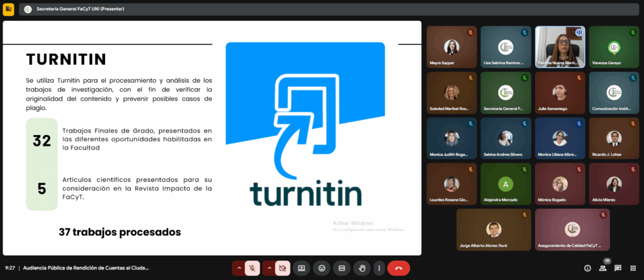
Task: Open the emoji reactions picker
Action: point(322,268)
